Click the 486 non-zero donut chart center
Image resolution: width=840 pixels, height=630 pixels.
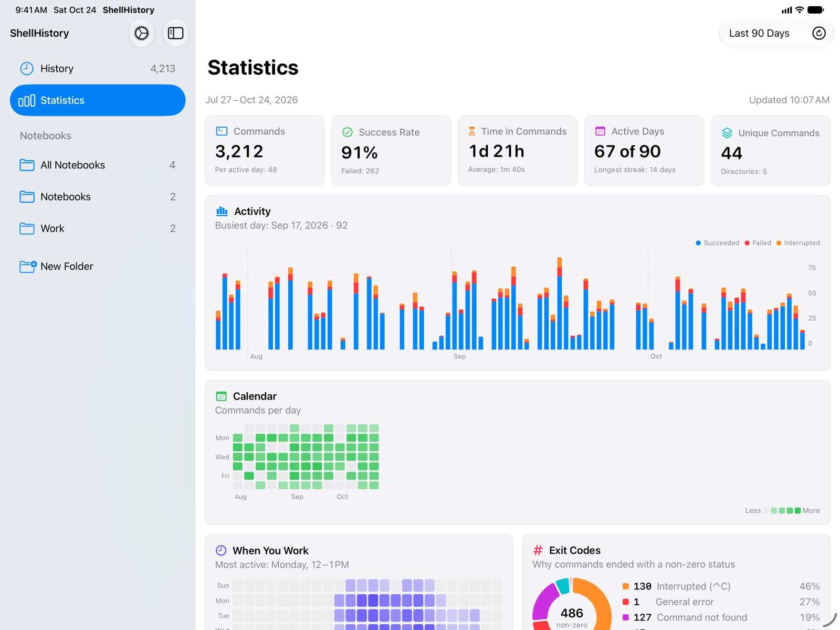pos(572,616)
